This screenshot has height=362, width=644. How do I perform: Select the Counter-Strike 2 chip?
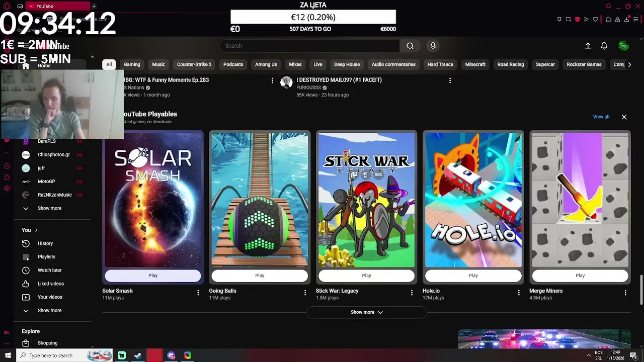coord(194,64)
